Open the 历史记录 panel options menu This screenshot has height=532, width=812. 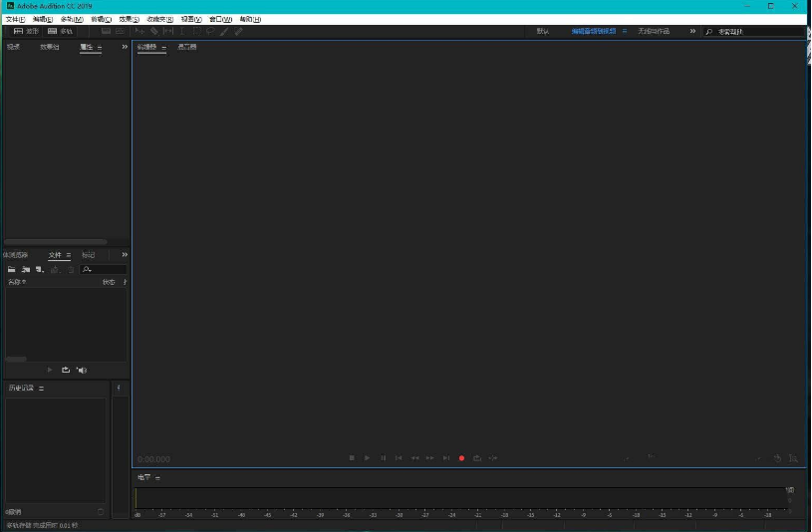(x=41, y=389)
